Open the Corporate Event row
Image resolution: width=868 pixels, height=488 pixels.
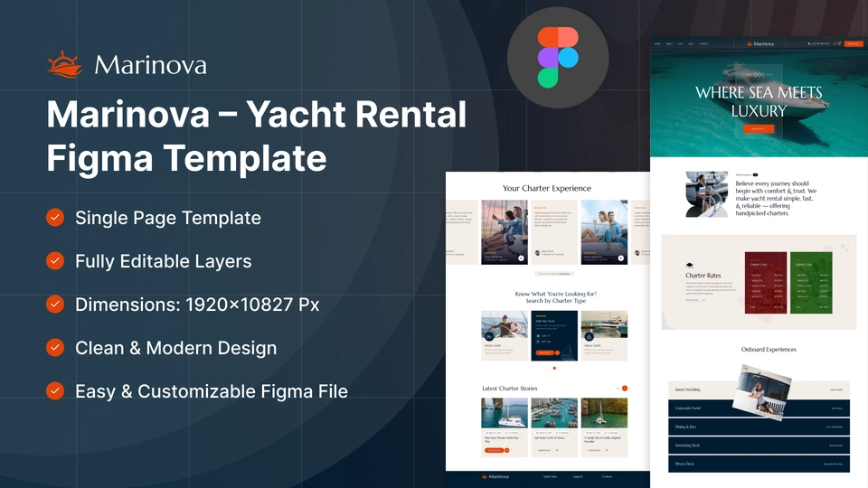pos(759,408)
